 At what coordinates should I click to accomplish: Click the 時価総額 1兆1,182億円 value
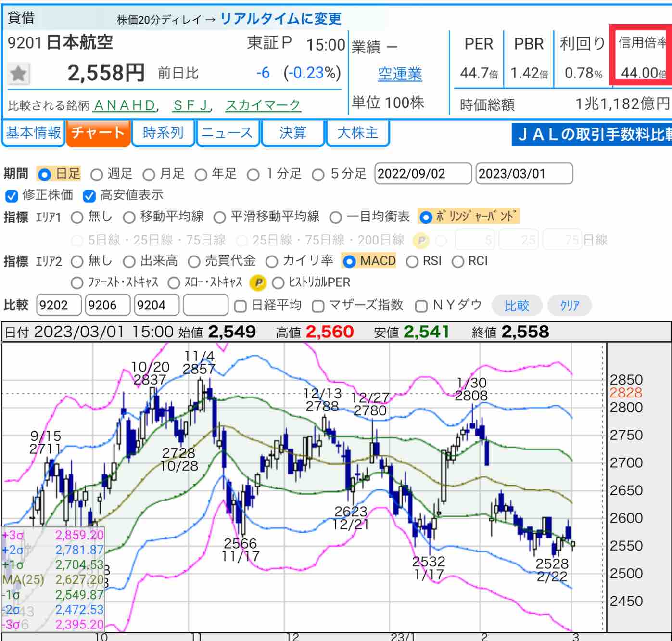(622, 103)
